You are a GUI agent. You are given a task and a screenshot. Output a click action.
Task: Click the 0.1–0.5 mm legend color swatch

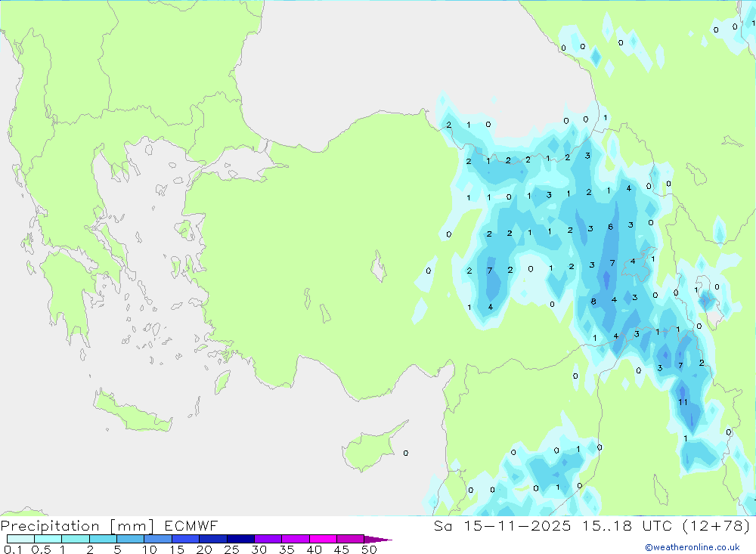[20, 539]
